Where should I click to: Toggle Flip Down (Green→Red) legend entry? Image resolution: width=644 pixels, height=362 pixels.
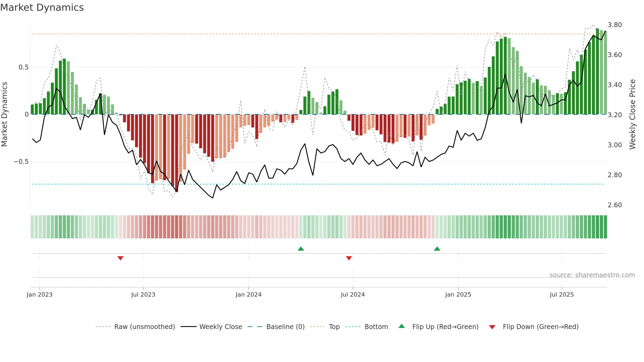534,327
